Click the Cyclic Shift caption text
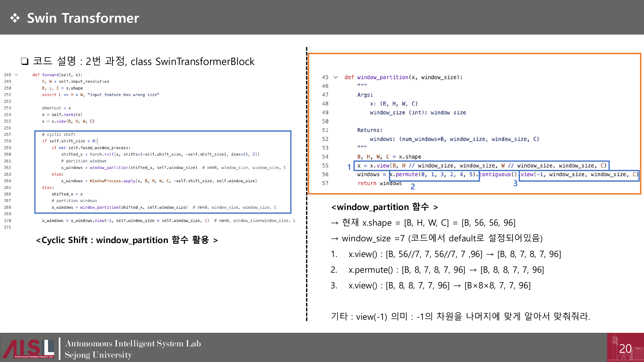This screenshot has height=362, width=644. (127, 240)
